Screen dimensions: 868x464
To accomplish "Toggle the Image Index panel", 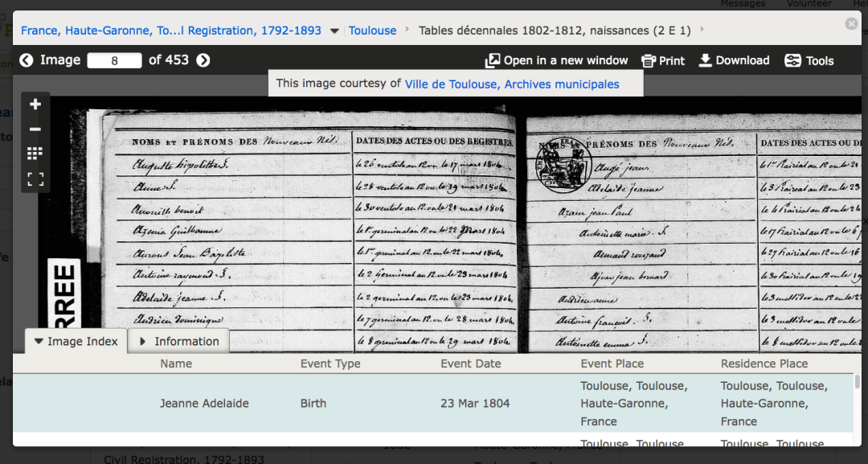I will point(75,341).
